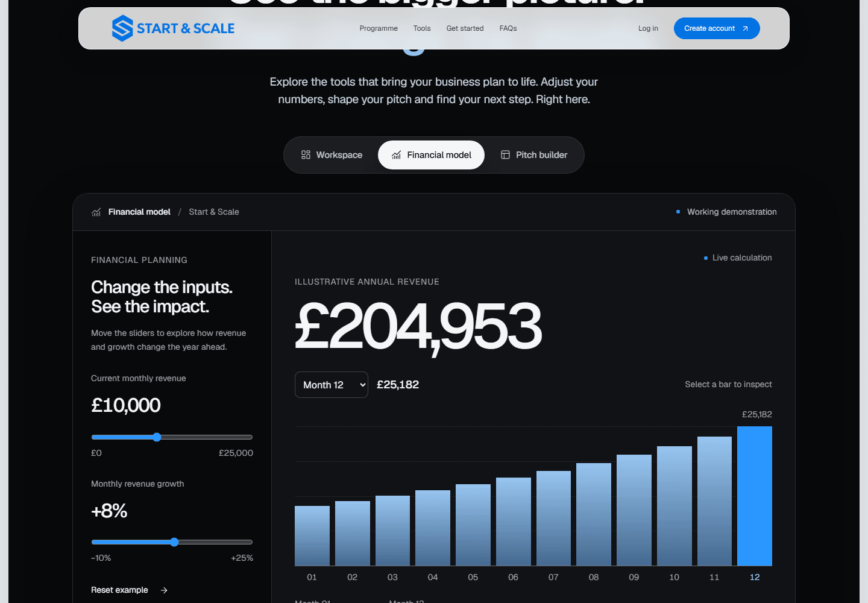Select the month 08 bar in chart
Viewport: 868px width, 603px height.
(594, 514)
